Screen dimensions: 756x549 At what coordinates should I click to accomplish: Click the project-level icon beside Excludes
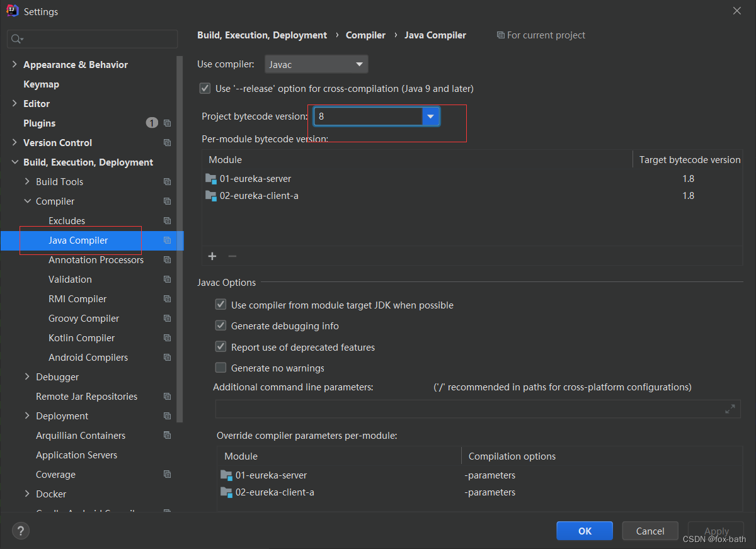click(167, 221)
